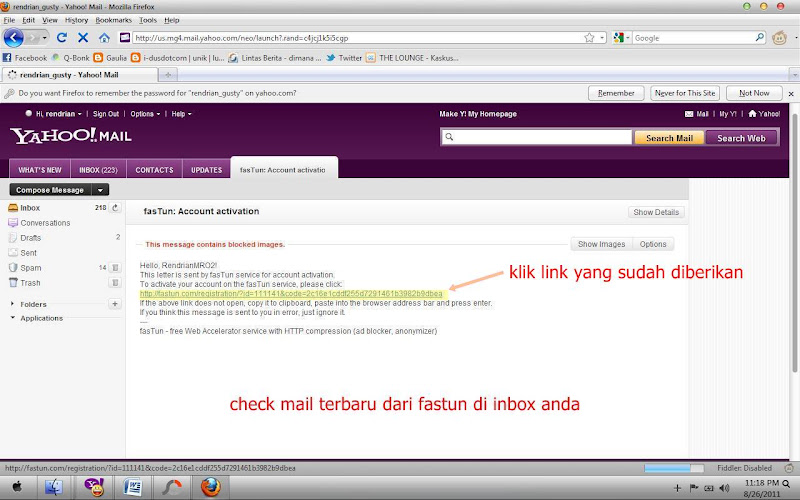This screenshot has height=500, width=800.
Task: Focus the Yahoo mail search field
Action: point(537,137)
